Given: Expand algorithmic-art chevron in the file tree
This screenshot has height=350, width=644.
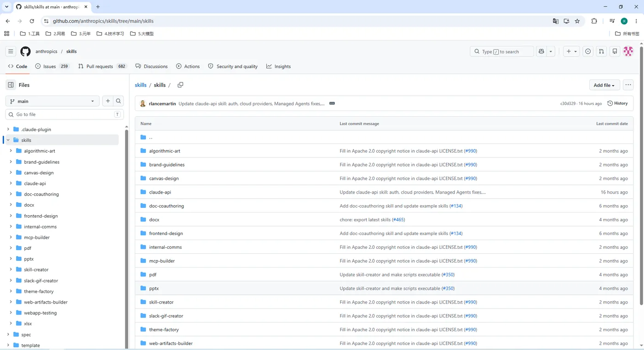Looking at the screenshot, I should (11, 151).
